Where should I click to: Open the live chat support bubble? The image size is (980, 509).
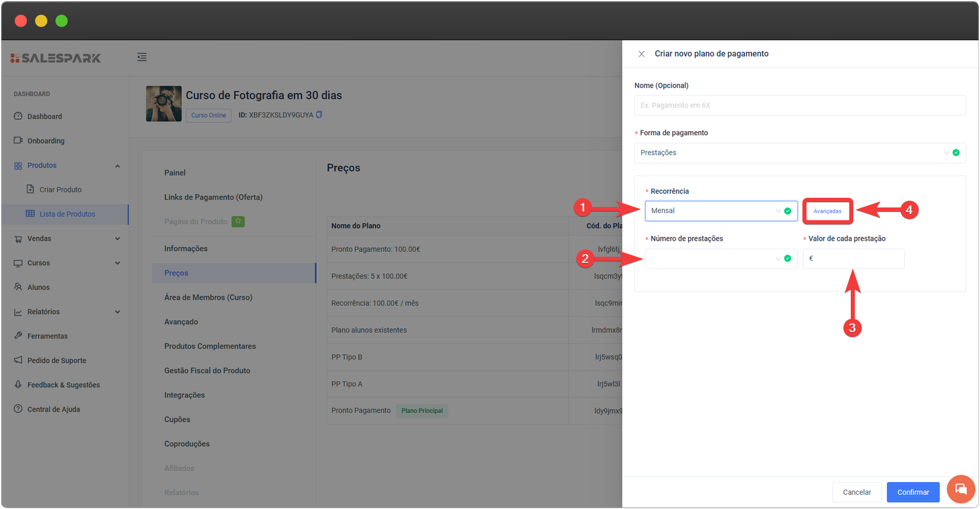(960, 489)
